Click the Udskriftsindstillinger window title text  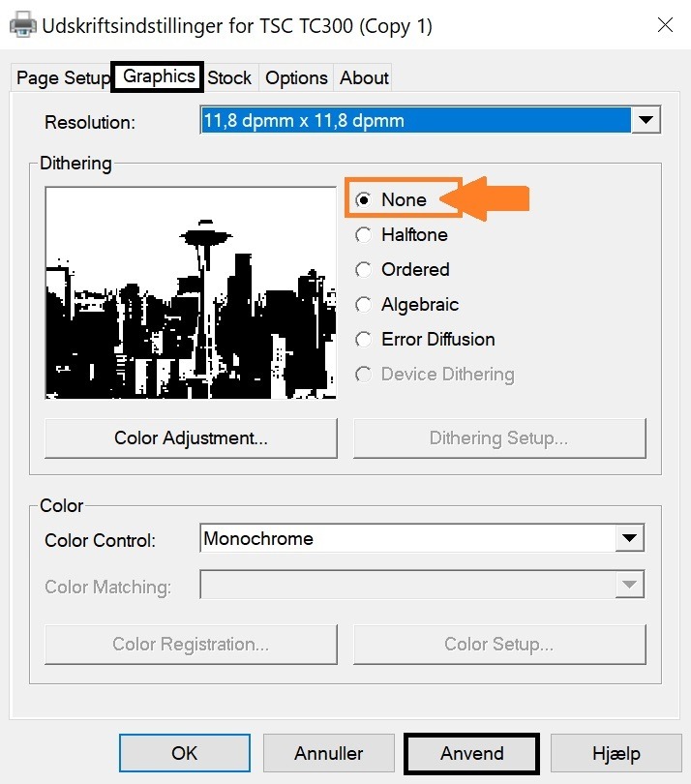pos(237,26)
